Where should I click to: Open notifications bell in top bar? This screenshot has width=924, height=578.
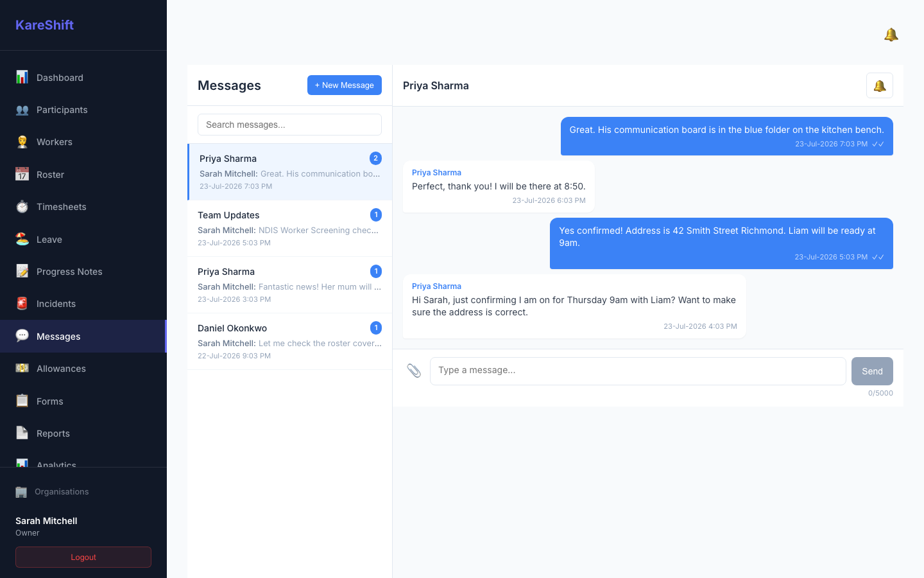pos(891,35)
